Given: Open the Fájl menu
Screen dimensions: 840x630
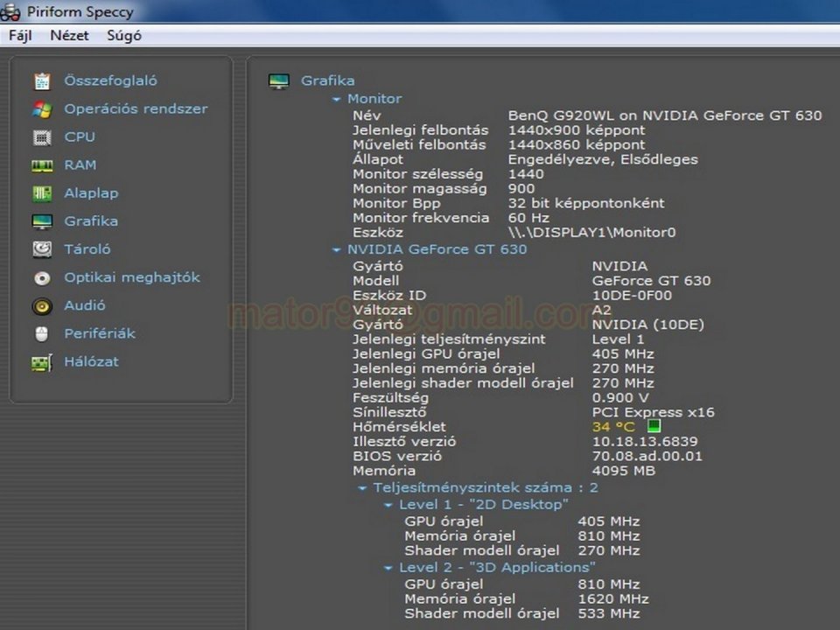Looking at the screenshot, I should pyautogui.click(x=20, y=36).
